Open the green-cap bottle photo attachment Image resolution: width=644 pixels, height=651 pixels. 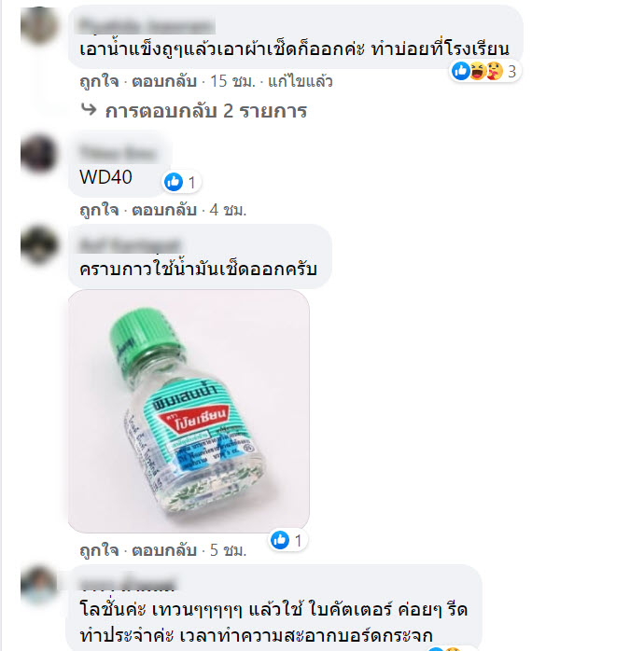pos(189,411)
